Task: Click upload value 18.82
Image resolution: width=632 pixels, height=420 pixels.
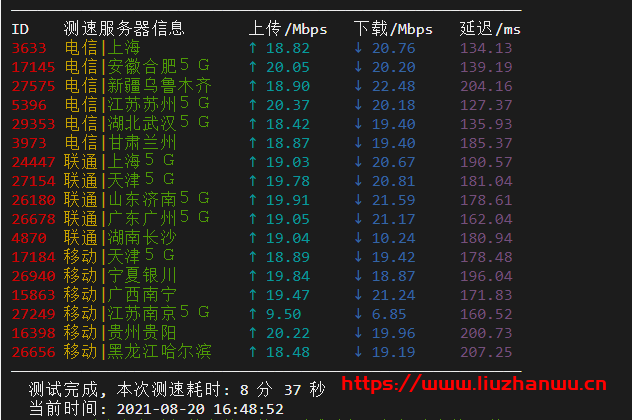Action: pyautogui.click(x=288, y=48)
